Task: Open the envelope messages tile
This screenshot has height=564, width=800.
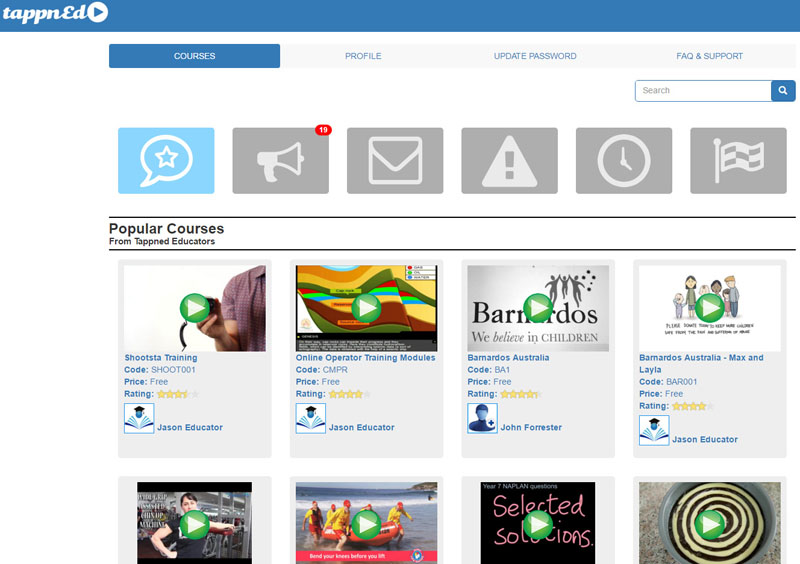Action: (x=394, y=160)
